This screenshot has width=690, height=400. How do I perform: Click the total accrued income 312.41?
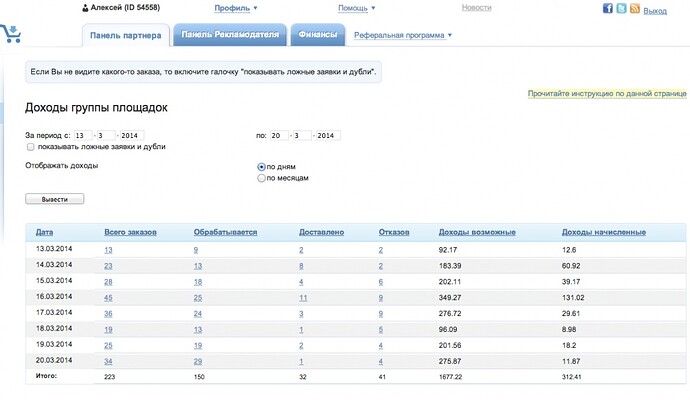[x=571, y=377]
